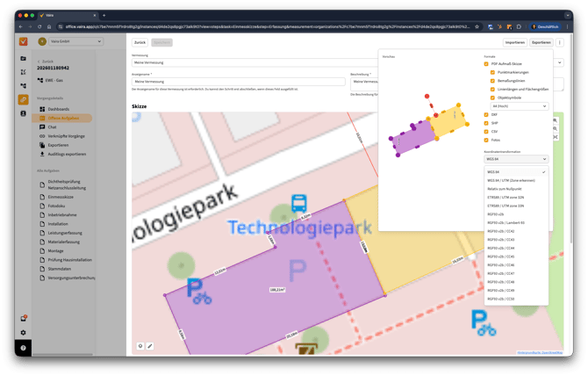
Task: Click the help icon at bottom left
Action: click(24, 348)
